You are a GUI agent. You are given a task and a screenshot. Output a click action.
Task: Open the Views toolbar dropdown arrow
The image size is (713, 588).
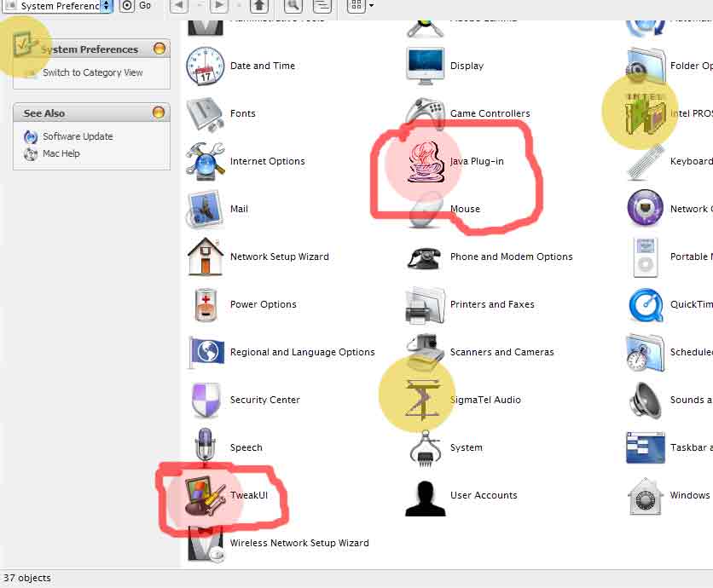coord(372,5)
